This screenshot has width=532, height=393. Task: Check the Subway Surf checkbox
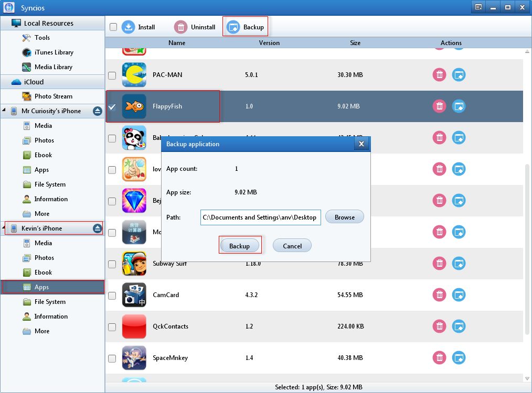tap(112, 264)
